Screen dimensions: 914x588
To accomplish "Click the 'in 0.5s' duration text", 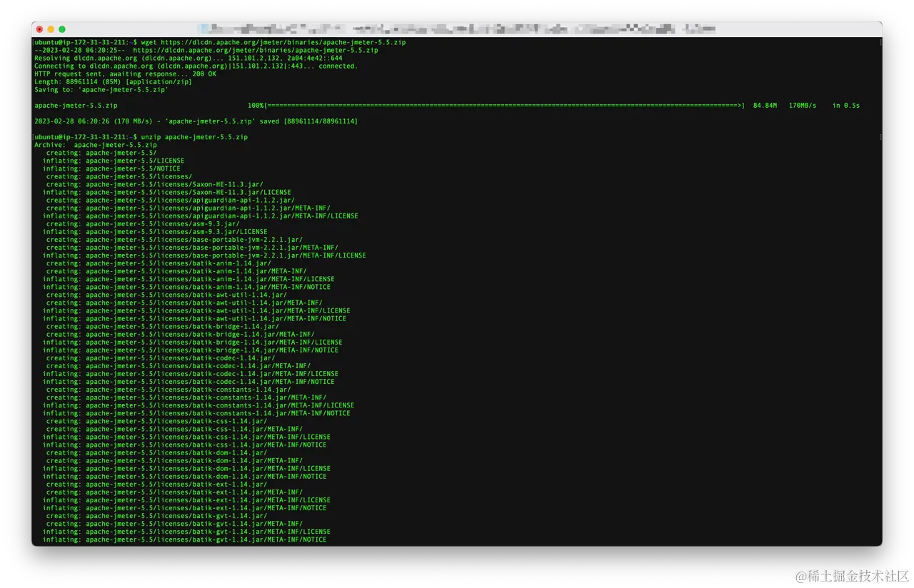I will click(846, 106).
